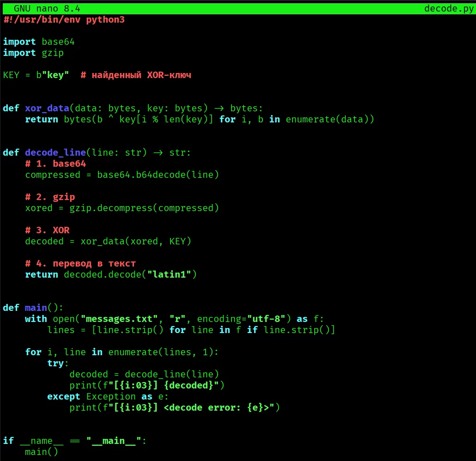The height and width of the screenshot is (461, 476).
Task: Click the decode.py filename in title bar
Action: 449,9
